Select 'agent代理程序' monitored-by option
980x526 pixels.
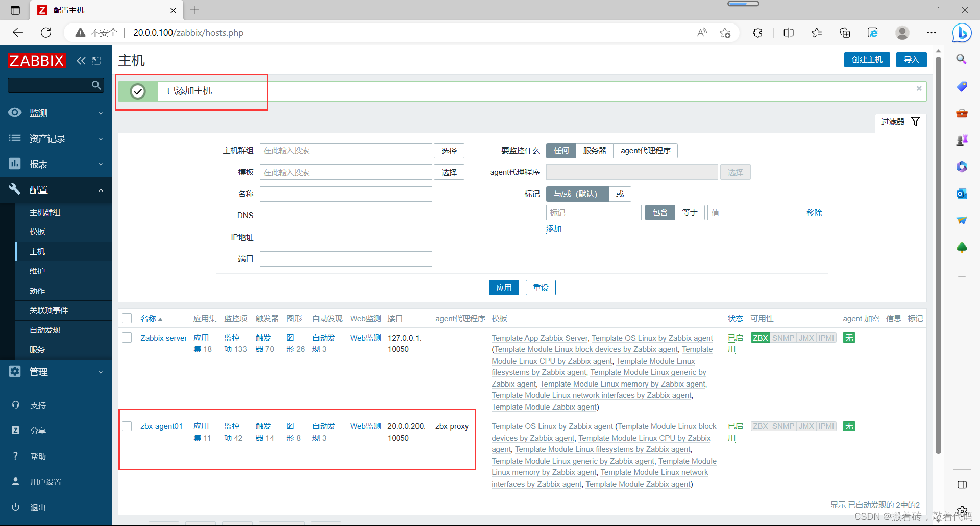pyautogui.click(x=645, y=151)
